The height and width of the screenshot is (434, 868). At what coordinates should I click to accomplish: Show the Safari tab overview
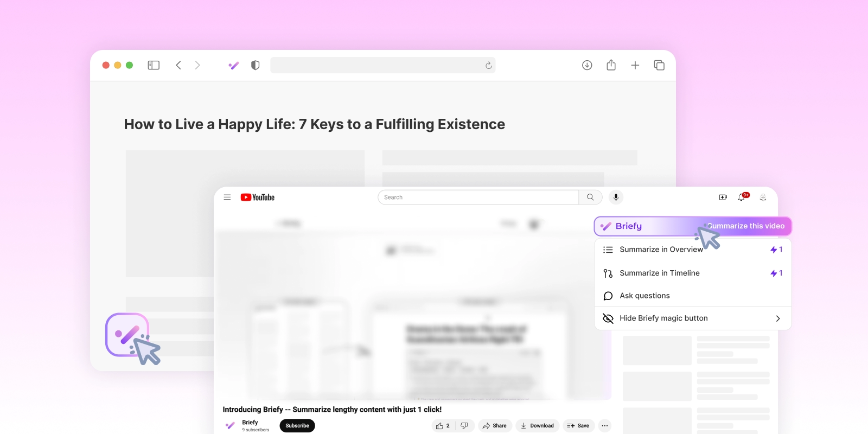pyautogui.click(x=659, y=65)
